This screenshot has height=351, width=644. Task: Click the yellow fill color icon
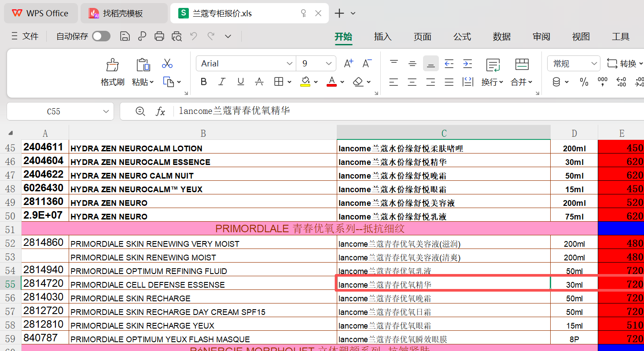305,81
